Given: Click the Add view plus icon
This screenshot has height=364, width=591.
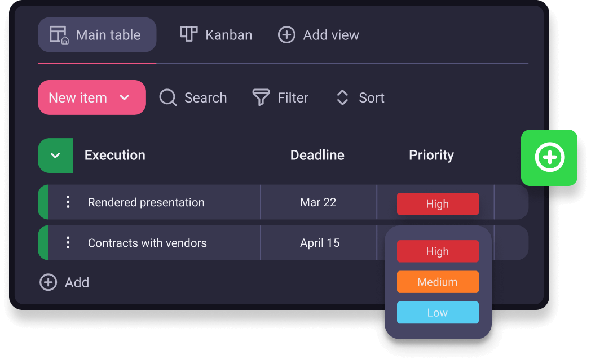Looking at the screenshot, I should click(286, 34).
